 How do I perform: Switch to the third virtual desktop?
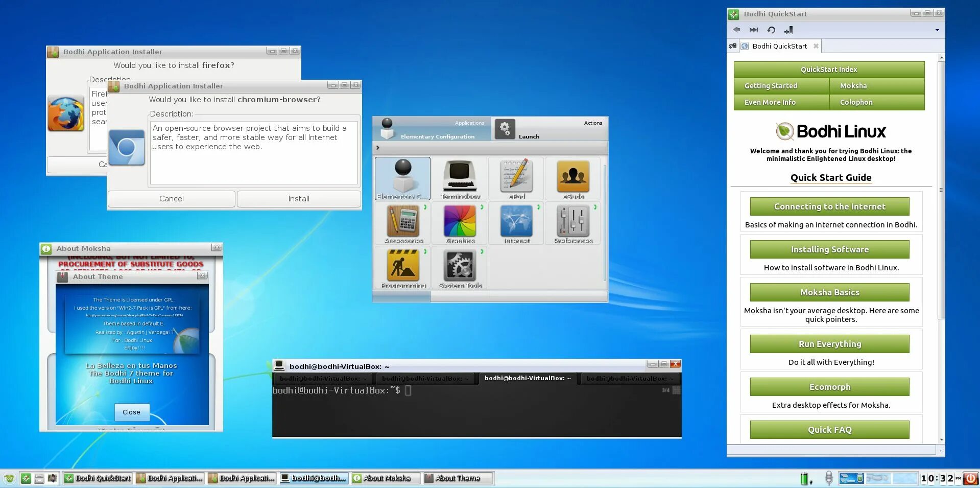(904, 478)
